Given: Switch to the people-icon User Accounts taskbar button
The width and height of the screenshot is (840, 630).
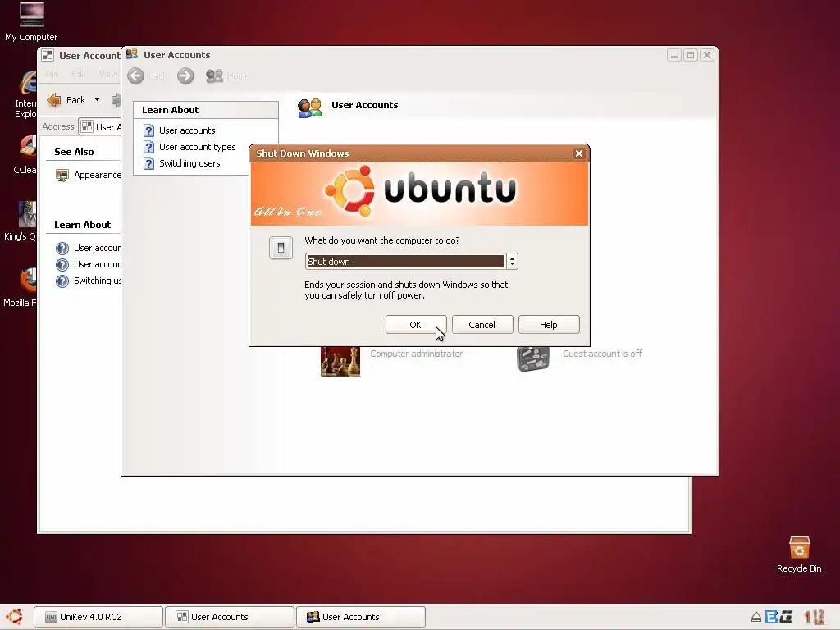Looking at the screenshot, I should pos(361,617).
